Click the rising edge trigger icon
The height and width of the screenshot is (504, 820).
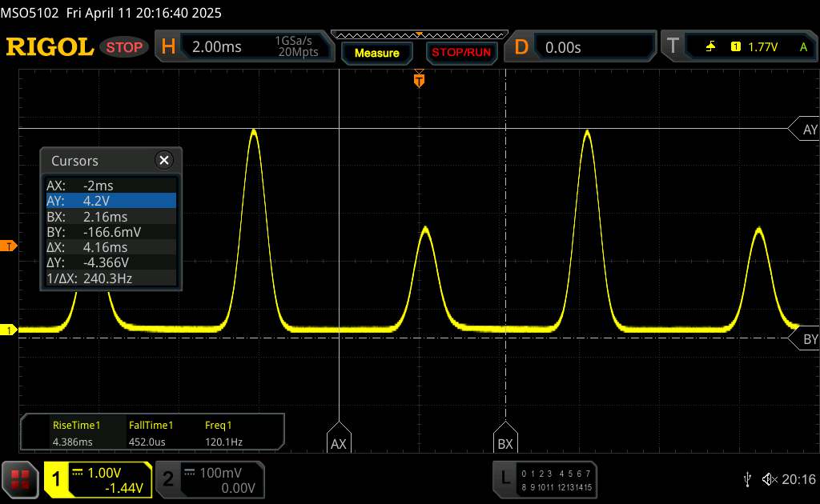(710, 47)
